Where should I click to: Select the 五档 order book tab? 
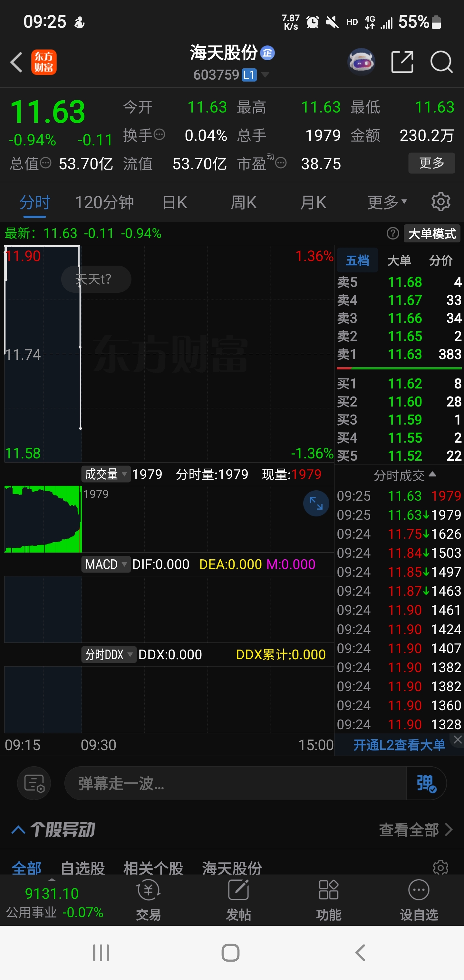click(357, 260)
